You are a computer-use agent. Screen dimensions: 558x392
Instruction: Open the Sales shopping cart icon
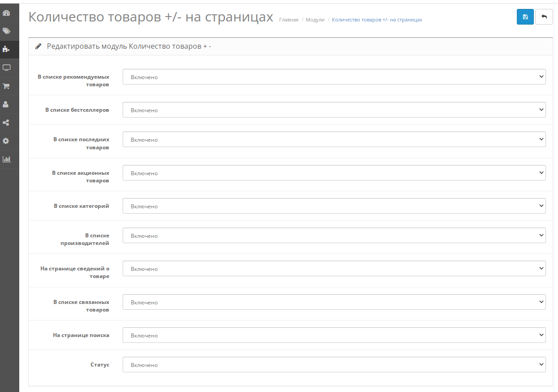6,86
